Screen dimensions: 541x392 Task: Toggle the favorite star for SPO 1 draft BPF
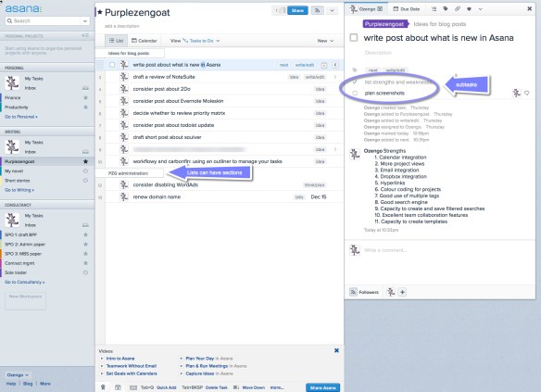pos(85,234)
